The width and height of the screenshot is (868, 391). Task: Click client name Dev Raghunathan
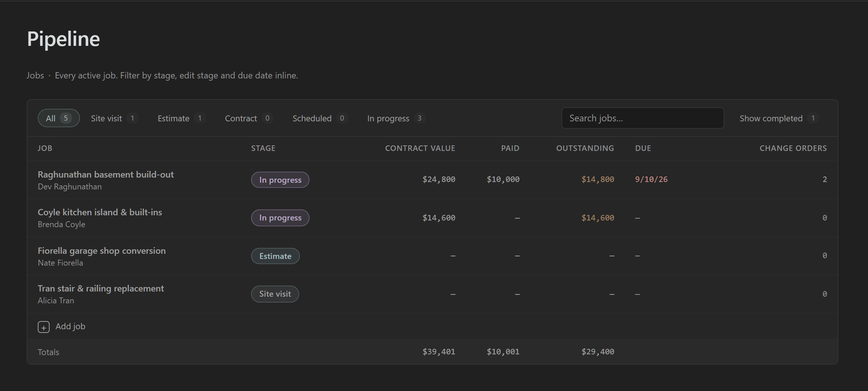pos(70,186)
